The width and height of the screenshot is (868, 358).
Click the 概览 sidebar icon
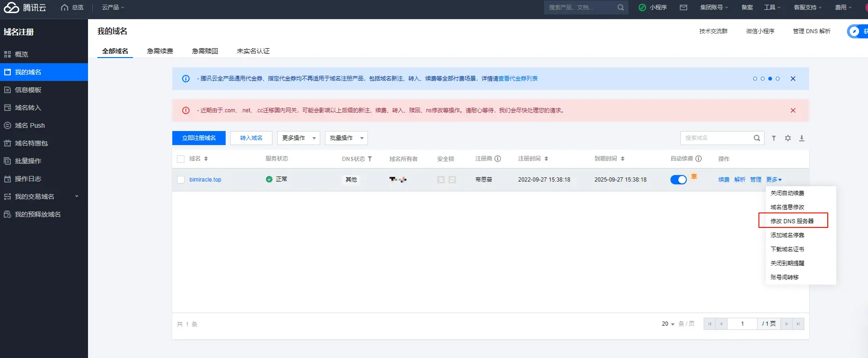pos(7,54)
